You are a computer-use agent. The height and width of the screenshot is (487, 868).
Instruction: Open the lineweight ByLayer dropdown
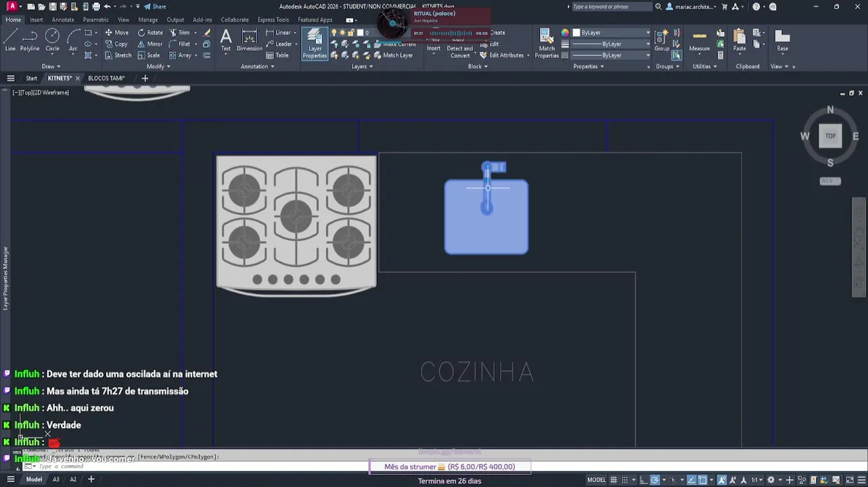click(611, 44)
